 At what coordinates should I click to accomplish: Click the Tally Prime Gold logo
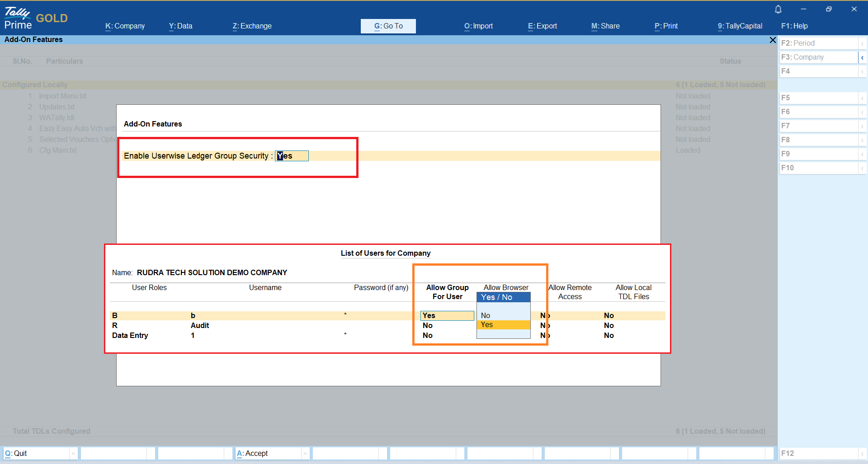coord(36,19)
